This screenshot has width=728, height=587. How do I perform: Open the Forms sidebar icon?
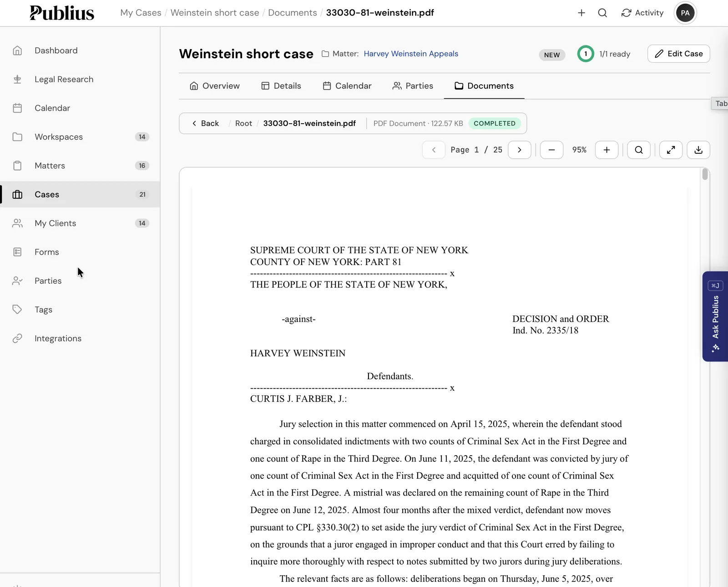click(x=17, y=252)
